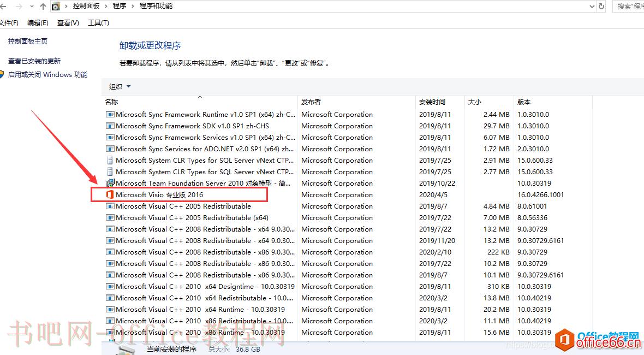Click the Office icon for Microsoft Visio 专业版 2016

click(110, 194)
